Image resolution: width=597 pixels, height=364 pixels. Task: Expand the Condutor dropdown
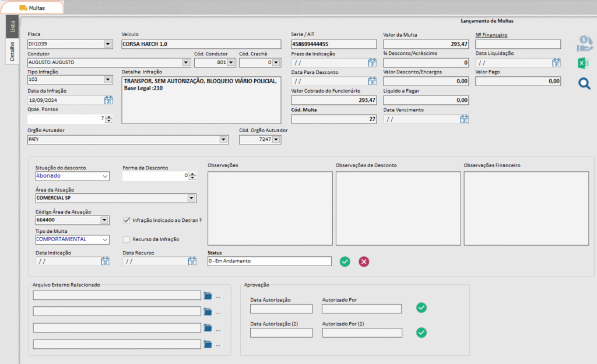[x=186, y=62]
